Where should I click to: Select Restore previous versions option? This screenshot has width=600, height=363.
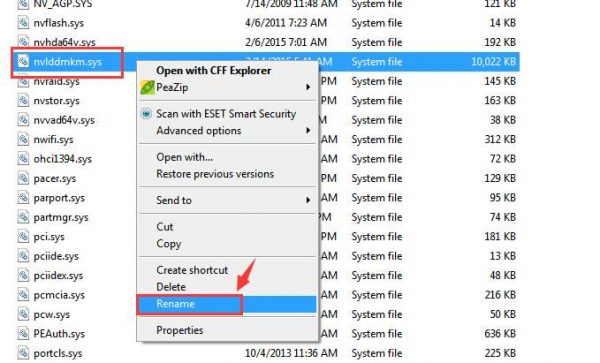point(215,174)
